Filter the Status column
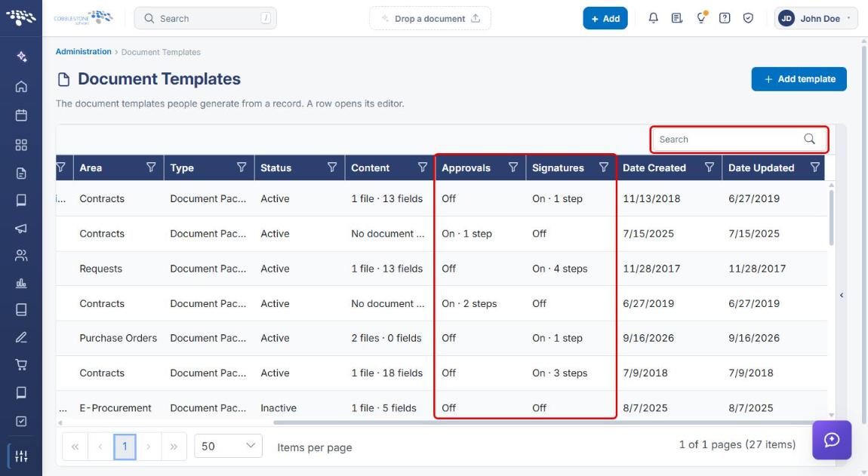Screen dimensions: 868x476 332,167
